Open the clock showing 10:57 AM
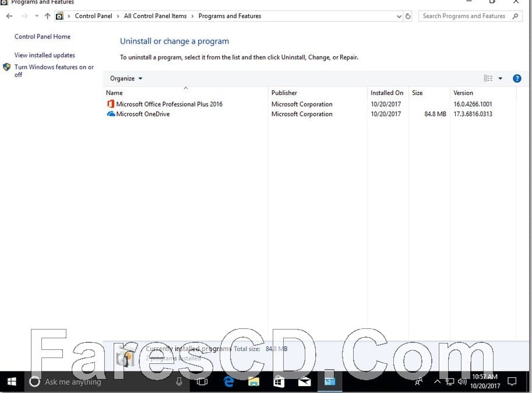This screenshot has width=532, height=393. (485, 381)
